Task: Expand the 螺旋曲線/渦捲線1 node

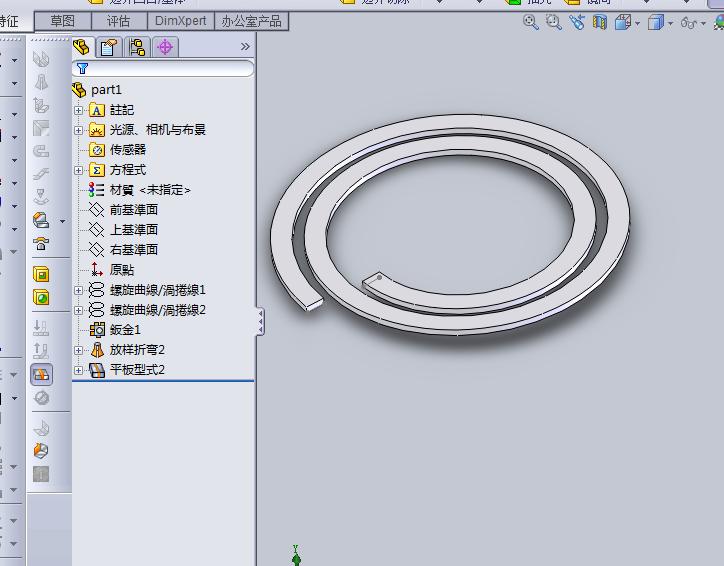Action: coord(78,290)
